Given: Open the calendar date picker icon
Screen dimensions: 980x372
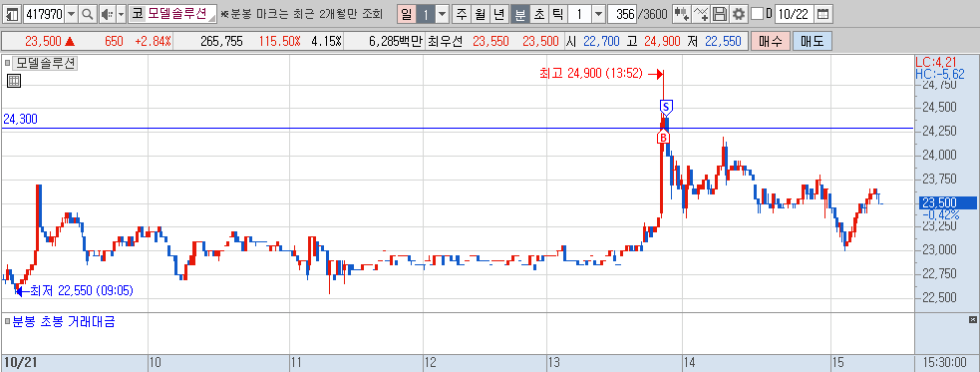Looking at the screenshot, I should pos(823,14).
